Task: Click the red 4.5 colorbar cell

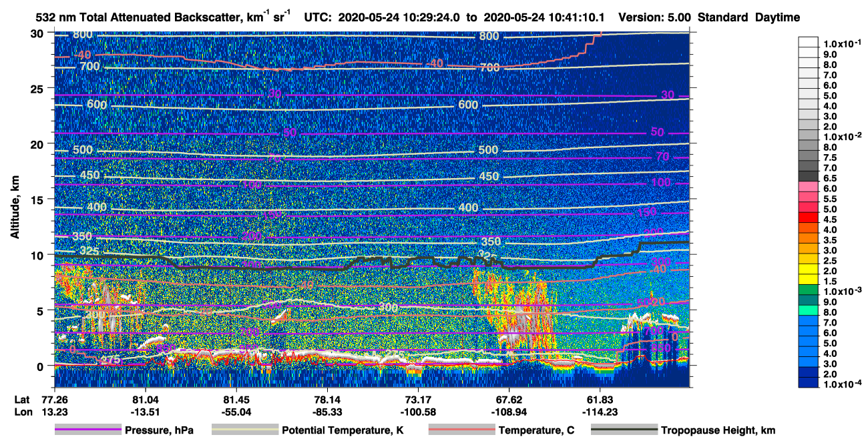Action: (x=809, y=219)
